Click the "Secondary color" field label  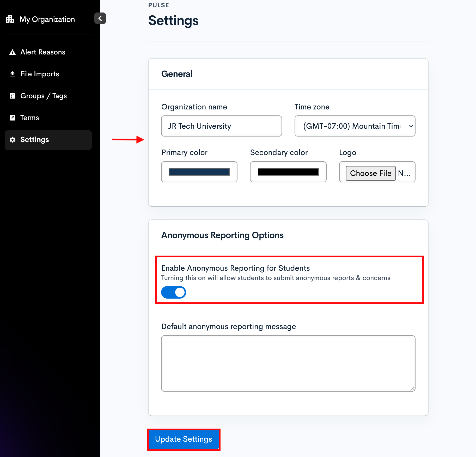(x=279, y=153)
